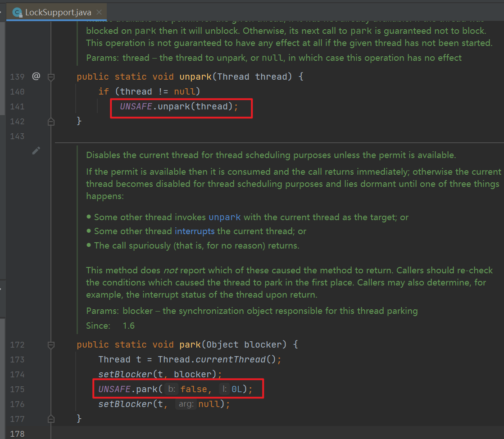
Task: Click the unpark method name in its declaration
Action: [x=195, y=77]
